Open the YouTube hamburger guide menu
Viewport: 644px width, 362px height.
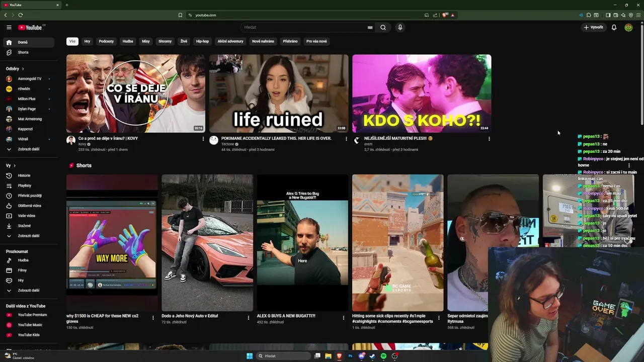tap(9, 27)
